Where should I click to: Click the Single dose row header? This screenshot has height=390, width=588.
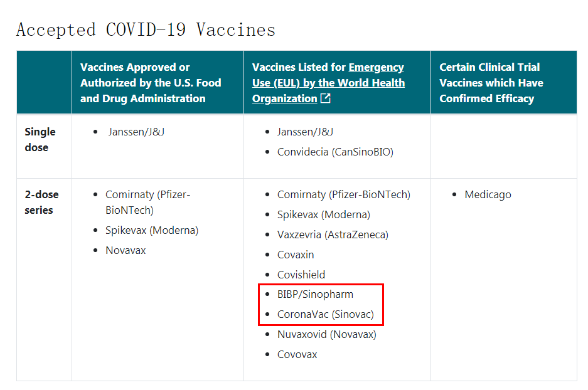pos(40,140)
